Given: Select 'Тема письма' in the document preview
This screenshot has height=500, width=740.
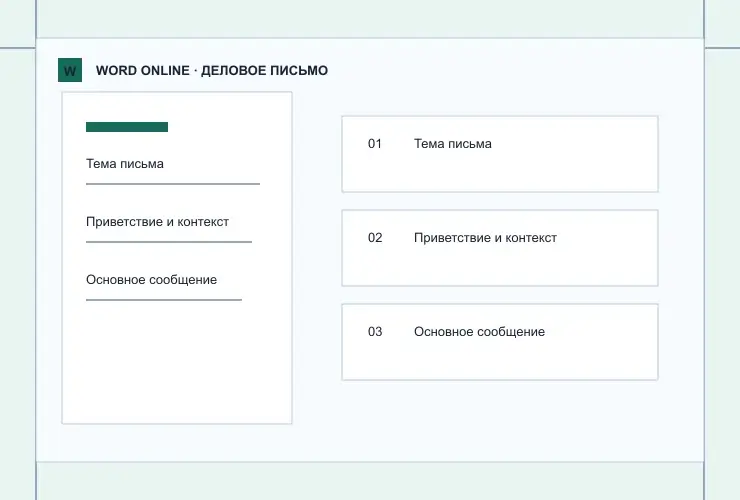Looking at the screenshot, I should point(125,164).
